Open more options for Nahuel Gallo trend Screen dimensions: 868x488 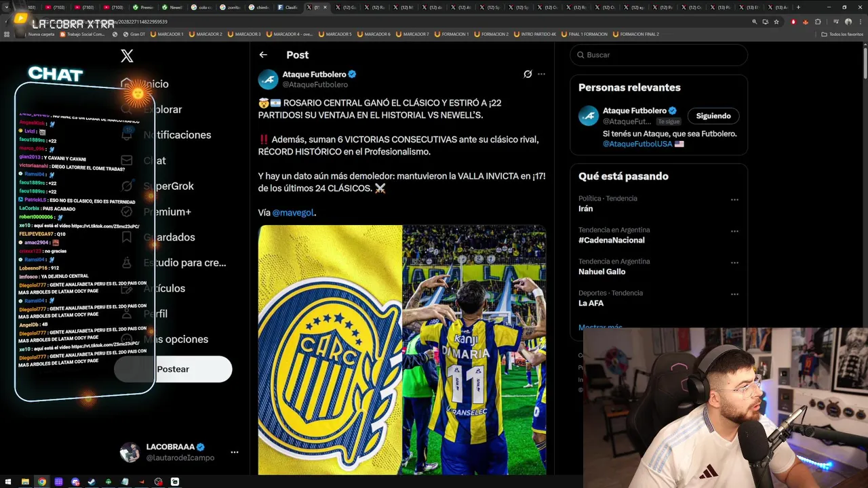click(734, 263)
